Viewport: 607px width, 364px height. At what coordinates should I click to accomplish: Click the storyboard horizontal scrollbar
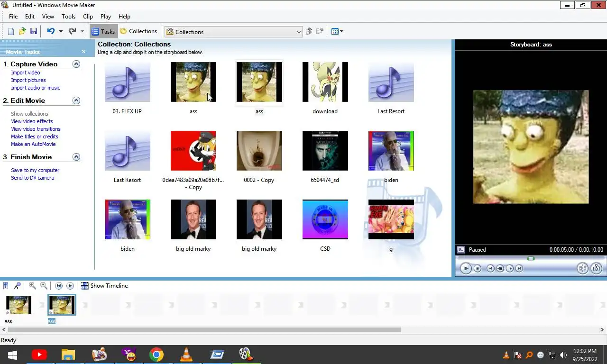coord(204,329)
